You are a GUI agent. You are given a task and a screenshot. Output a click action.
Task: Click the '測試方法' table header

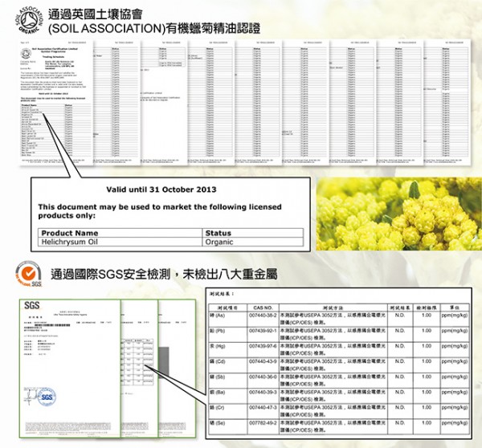(333, 307)
